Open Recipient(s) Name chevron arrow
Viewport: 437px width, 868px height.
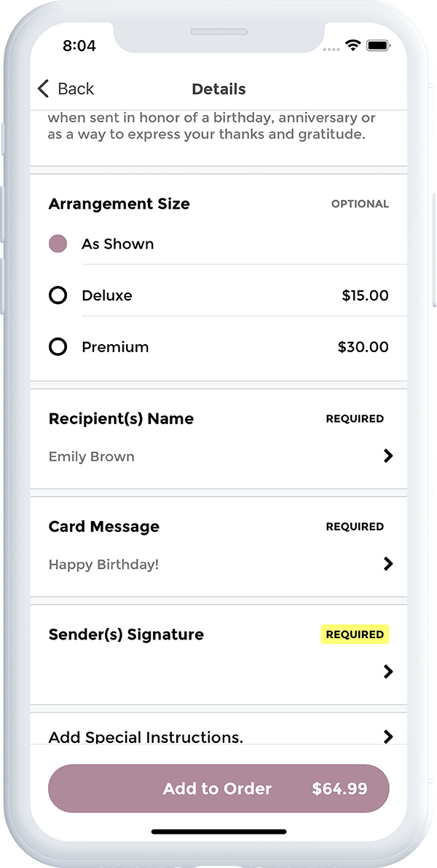click(x=388, y=456)
